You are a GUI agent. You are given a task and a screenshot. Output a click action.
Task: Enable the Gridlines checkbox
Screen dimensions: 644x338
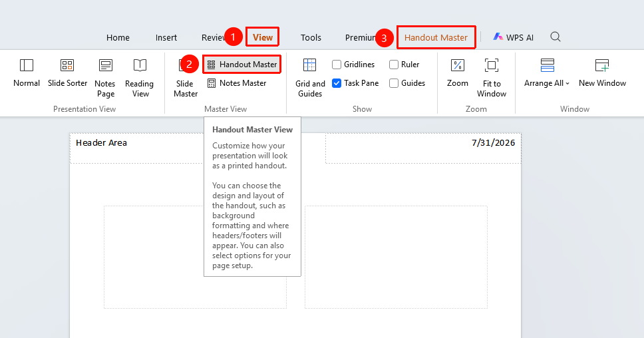[x=337, y=65]
